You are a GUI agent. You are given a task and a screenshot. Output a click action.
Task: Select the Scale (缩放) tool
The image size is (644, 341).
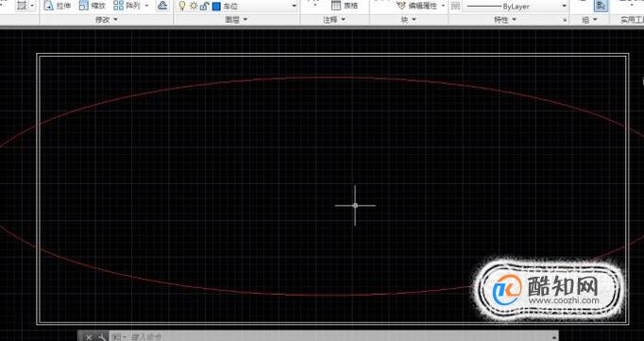coord(92,6)
